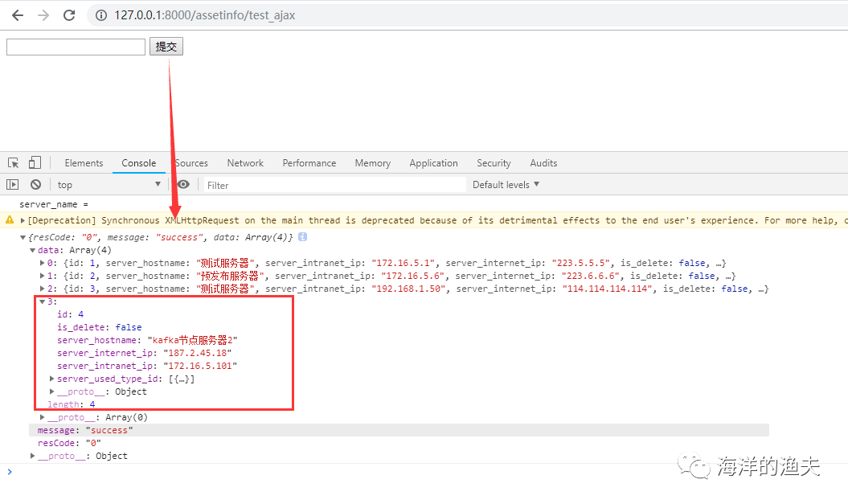
Task: Open the Security tab
Action: [494, 162]
